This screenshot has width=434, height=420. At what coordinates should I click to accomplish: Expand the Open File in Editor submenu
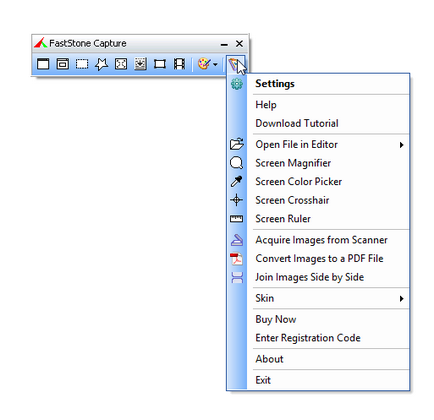click(x=318, y=145)
